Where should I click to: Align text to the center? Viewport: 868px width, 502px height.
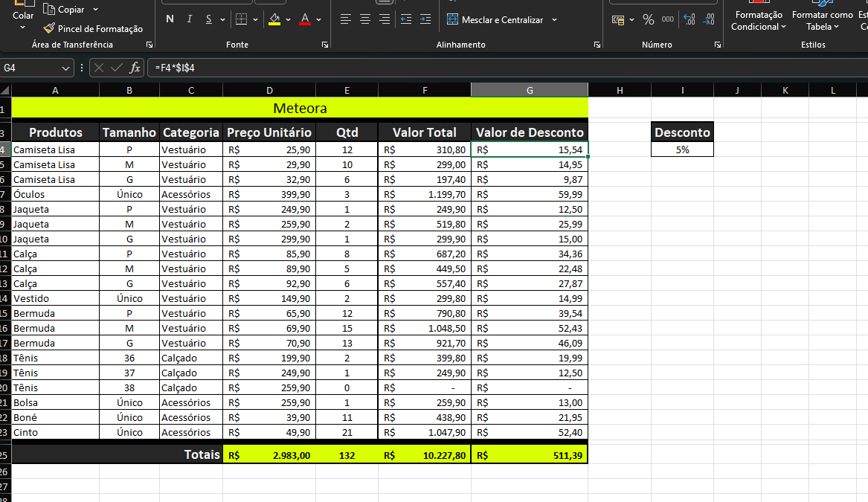[x=365, y=20]
